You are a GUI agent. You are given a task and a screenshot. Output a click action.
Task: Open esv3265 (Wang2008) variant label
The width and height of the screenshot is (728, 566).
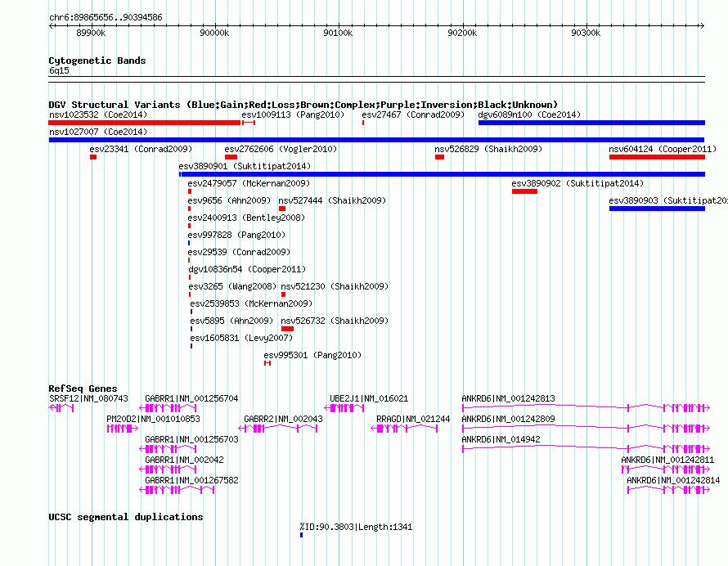[232, 286]
